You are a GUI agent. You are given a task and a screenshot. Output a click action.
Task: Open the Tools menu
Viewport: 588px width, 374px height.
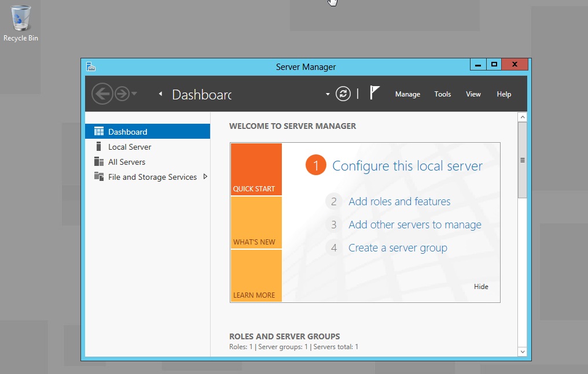pos(443,94)
